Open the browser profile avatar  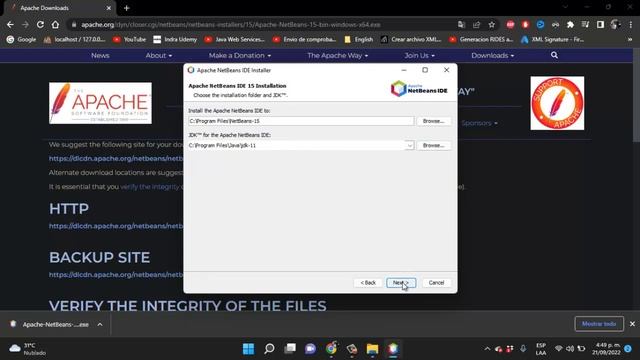click(616, 24)
